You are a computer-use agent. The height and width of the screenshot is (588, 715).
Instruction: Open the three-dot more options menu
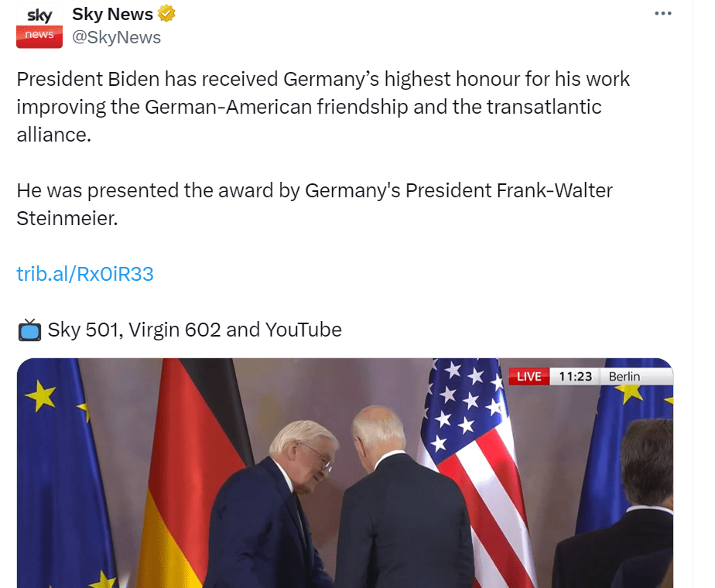click(x=662, y=13)
